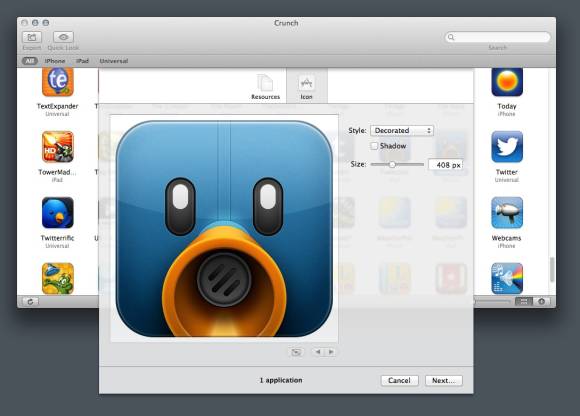The image size is (580, 416).
Task: Click the info button in the bottom bar
Action: click(x=542, y=302)
